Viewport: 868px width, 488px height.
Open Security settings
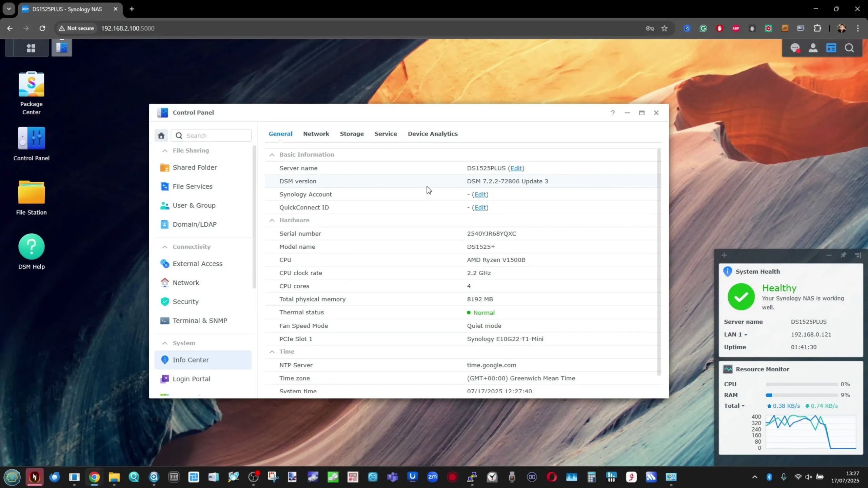203,302
